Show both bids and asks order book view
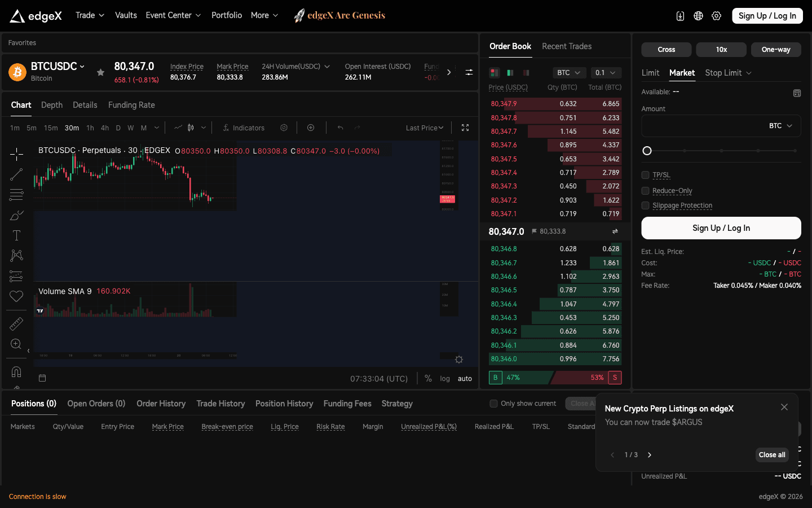812x508 pixels. pyautogui.click(x=495, y=73)
